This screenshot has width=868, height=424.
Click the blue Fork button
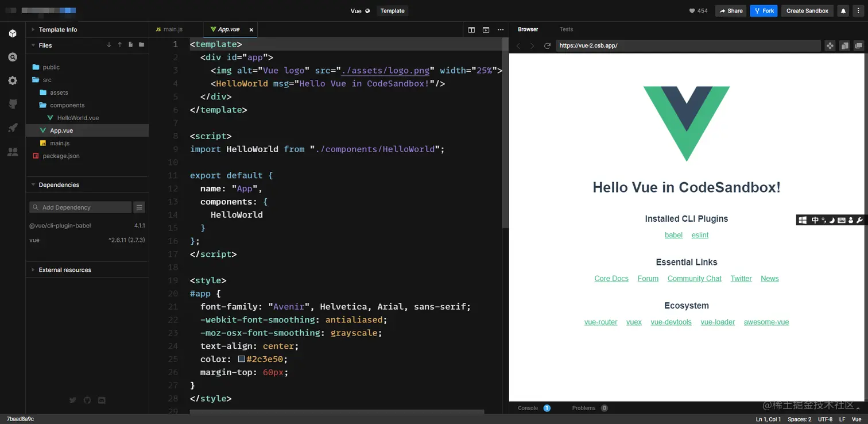[x=764, y=11]
